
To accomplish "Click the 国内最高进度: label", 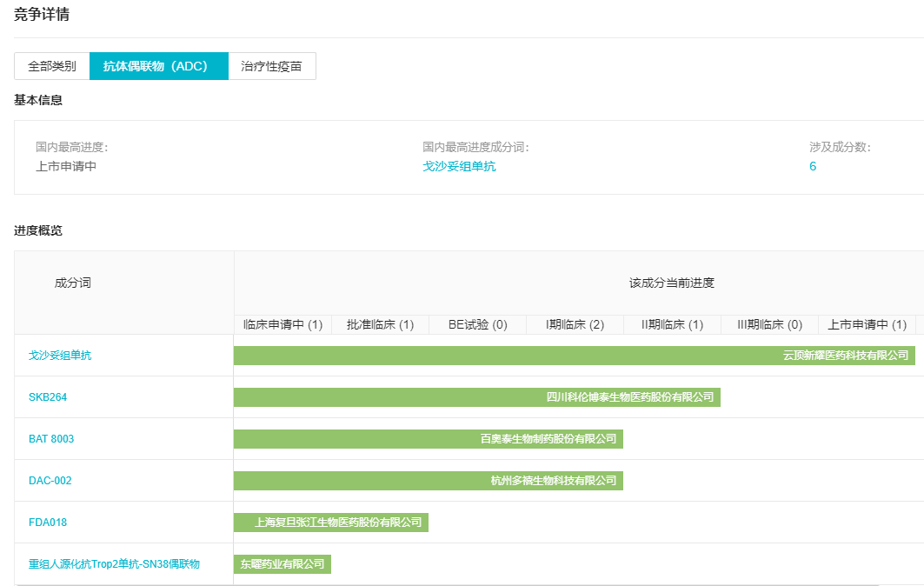I will tap(72, 147).
